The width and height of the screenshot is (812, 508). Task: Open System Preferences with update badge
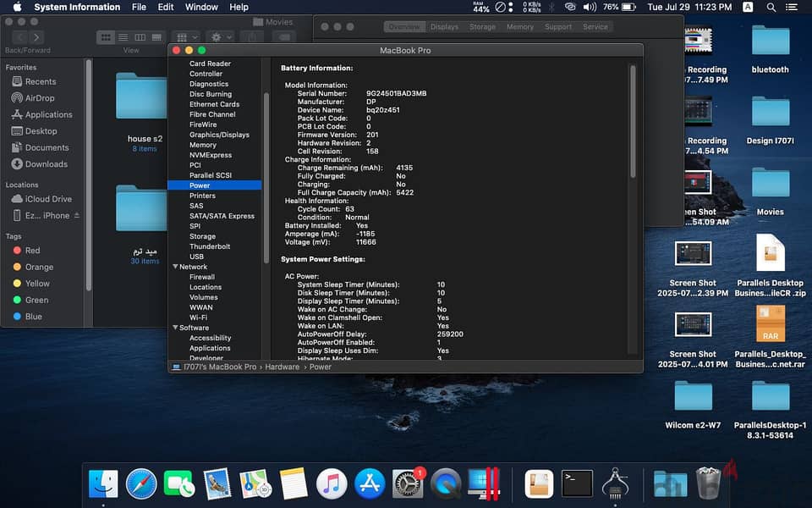click(x=408, y=483)
